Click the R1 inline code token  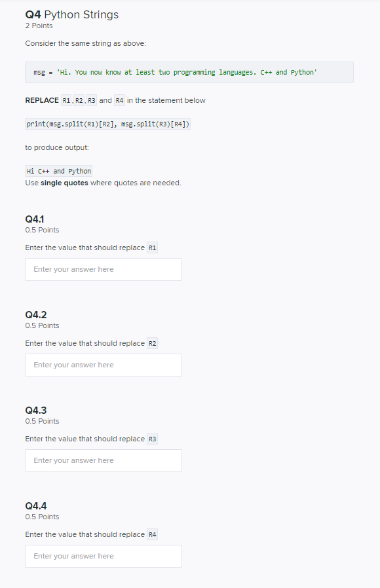[67, 100]
